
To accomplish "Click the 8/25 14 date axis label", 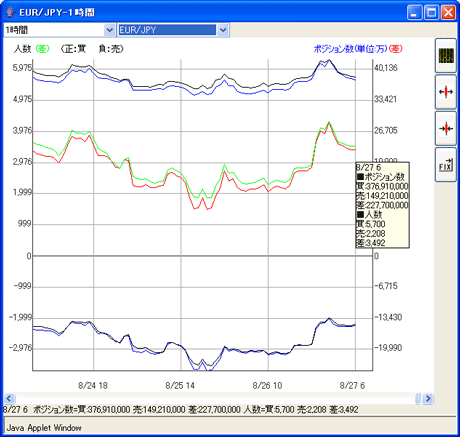I will click(180, 386).
